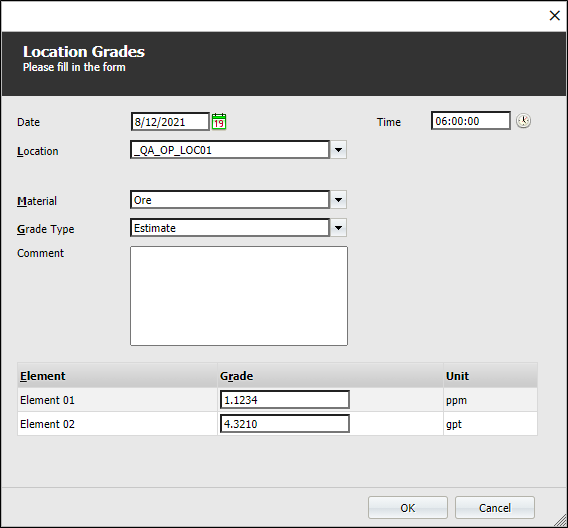568x528 pixels.
Task: Close the Location Grades dialog
Action: point(555,16)
